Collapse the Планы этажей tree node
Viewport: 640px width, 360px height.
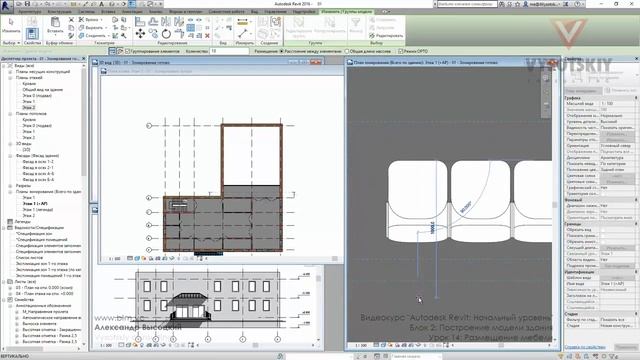[x=10, y=78]
